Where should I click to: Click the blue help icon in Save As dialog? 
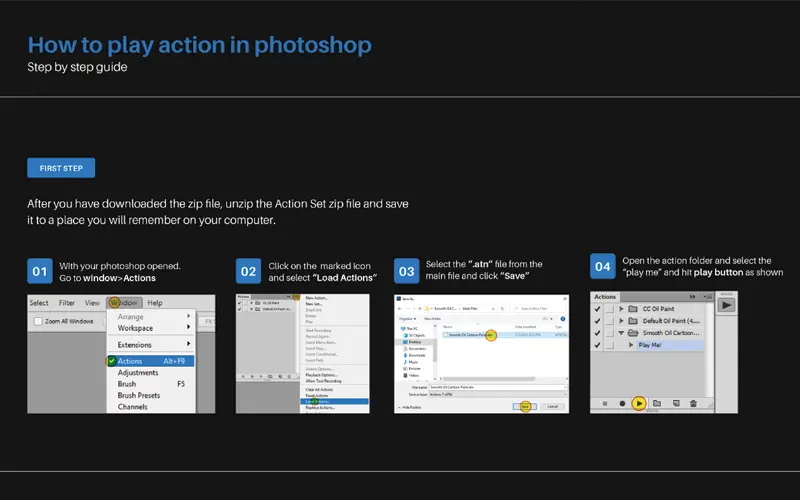click(563, 319)
